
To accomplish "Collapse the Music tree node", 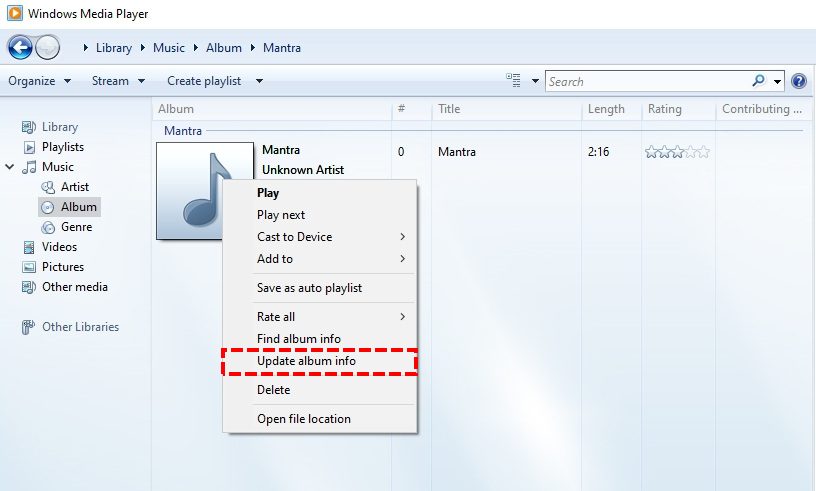I will point(9,167).
